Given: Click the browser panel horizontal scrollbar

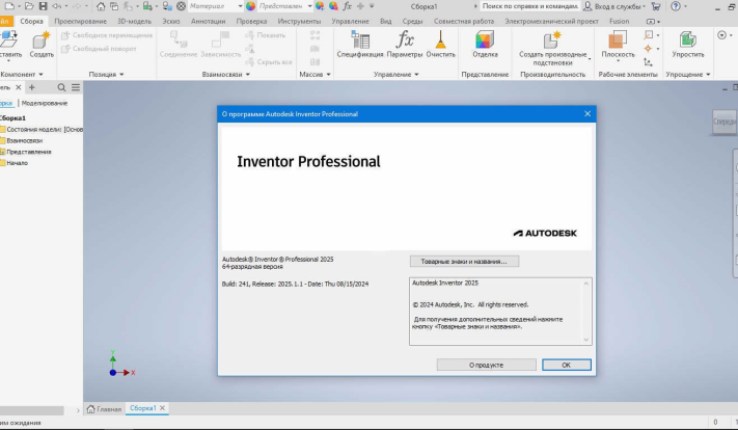Looking at the screenshot, I should coord(32,411).
